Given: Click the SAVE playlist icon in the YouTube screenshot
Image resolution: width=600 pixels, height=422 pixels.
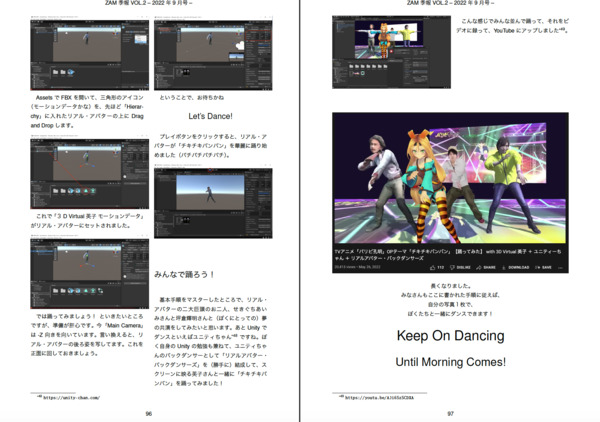Looking at the screenshot, I should 538,267.
